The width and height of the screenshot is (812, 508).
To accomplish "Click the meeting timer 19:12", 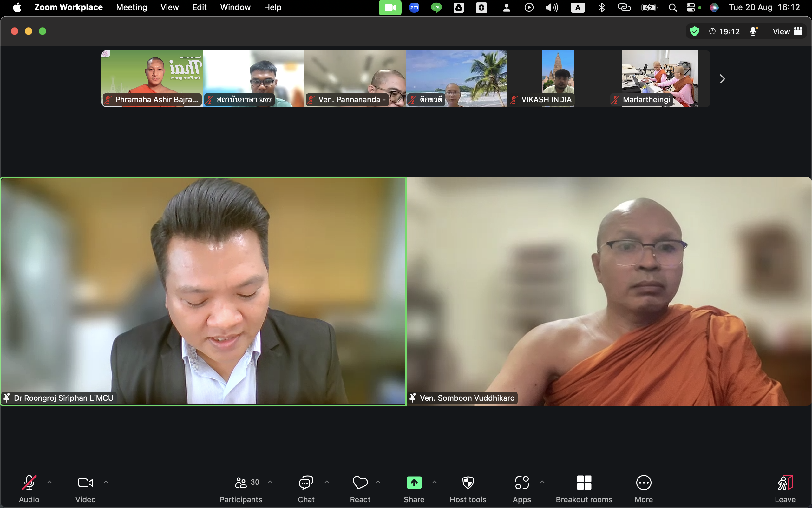I will 724,31.
